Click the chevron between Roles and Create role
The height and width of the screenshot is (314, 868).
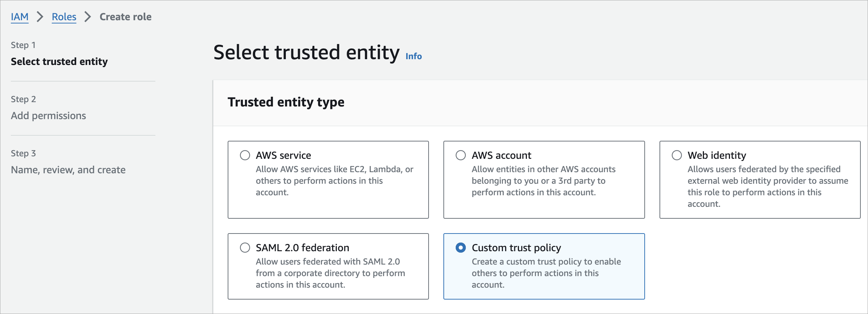pos(87,17)
